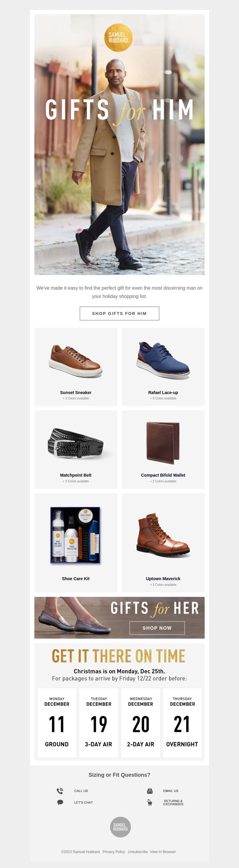Click the envelope Email Us icon
Image resolution: width=239 pixels, height=868 pixels.
(150, 791)
